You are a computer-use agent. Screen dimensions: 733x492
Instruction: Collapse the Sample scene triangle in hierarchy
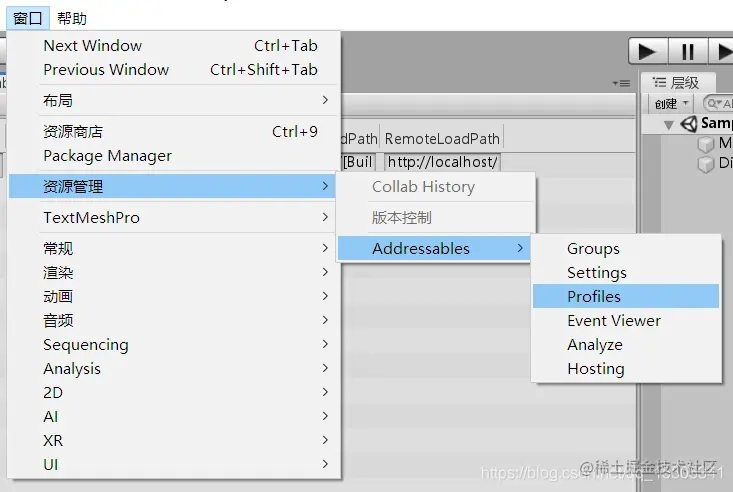click(x=668, y=125)
